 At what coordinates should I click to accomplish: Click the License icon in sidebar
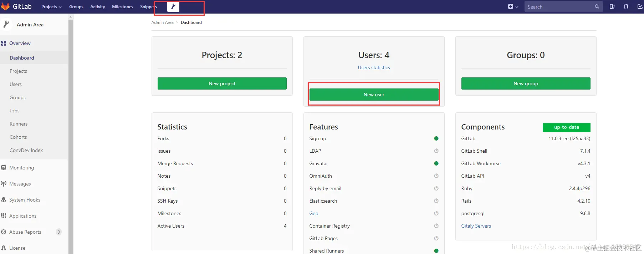[x=4, y=248]
